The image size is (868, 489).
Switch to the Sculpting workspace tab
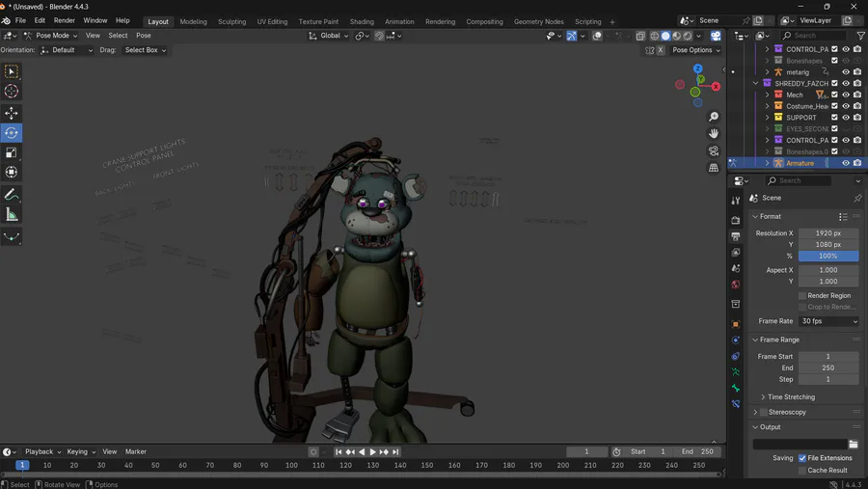pos(231,21)
